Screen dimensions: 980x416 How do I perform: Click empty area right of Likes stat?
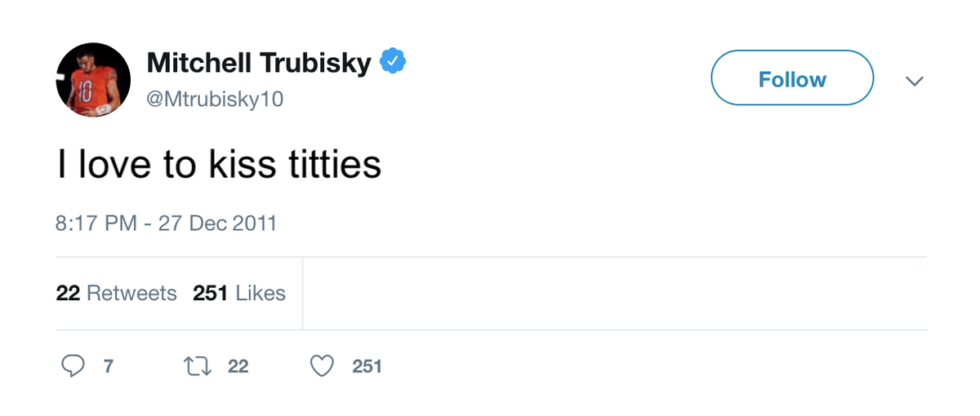(612, 294)
